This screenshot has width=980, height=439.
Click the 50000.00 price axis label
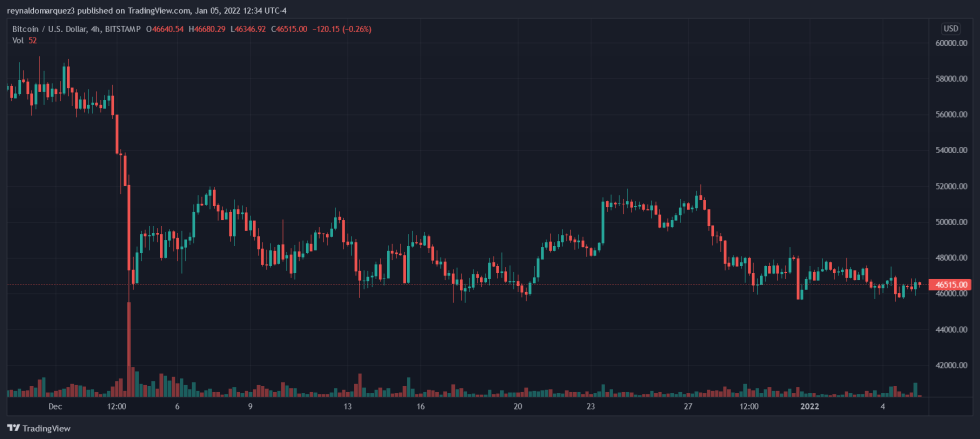coord(951,222)
